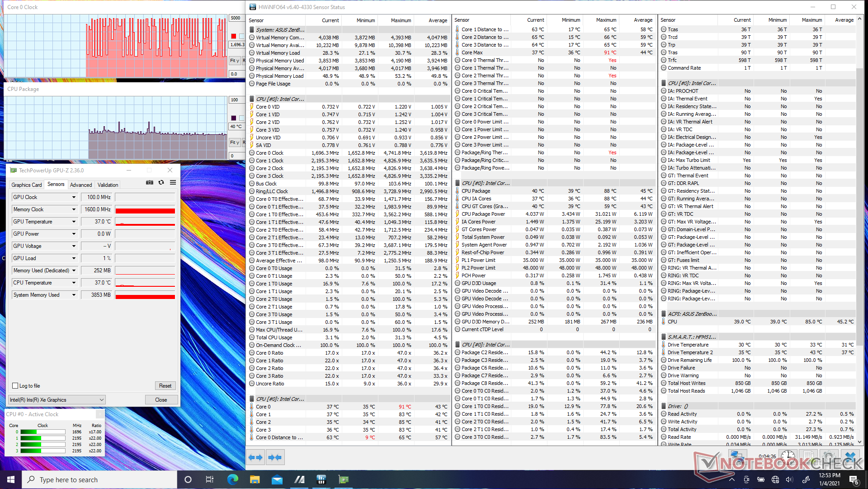
Task: Enable the Log to file checkbox
Action: tap(15, 386)
